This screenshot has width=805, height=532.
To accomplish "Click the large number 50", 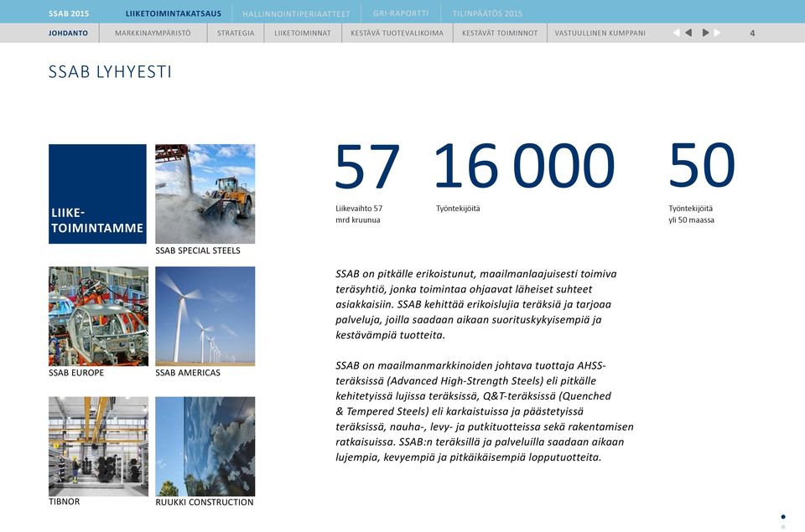I will pyautogui.click(x=702, y=165).
